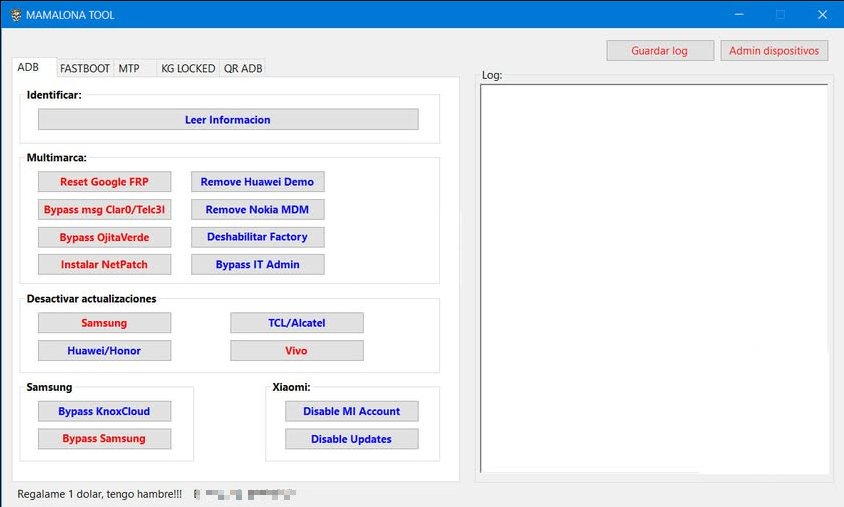844x507 pixels.
Task: Switch to the ADB tab
Action: [34, 67]
